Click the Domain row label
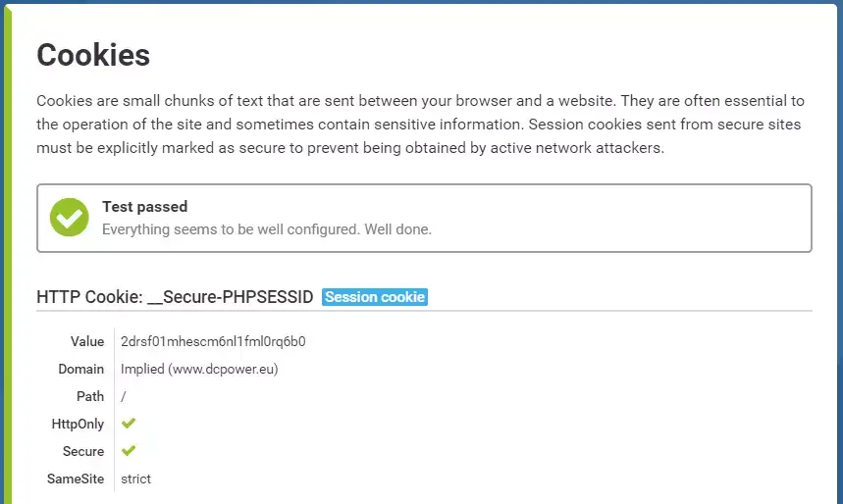Viewport: 843px width, 504px height. coord(81,369)
